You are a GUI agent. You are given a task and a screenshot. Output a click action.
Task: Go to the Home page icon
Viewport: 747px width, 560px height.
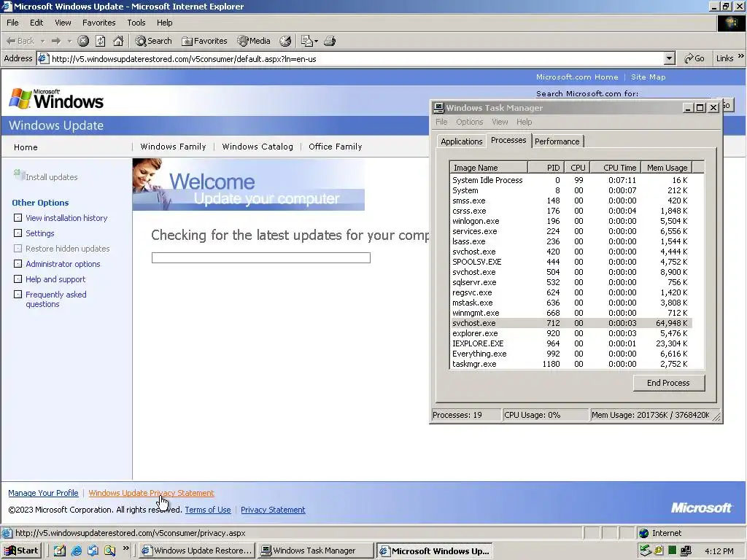pyautogui.click(x=118, y=41)
